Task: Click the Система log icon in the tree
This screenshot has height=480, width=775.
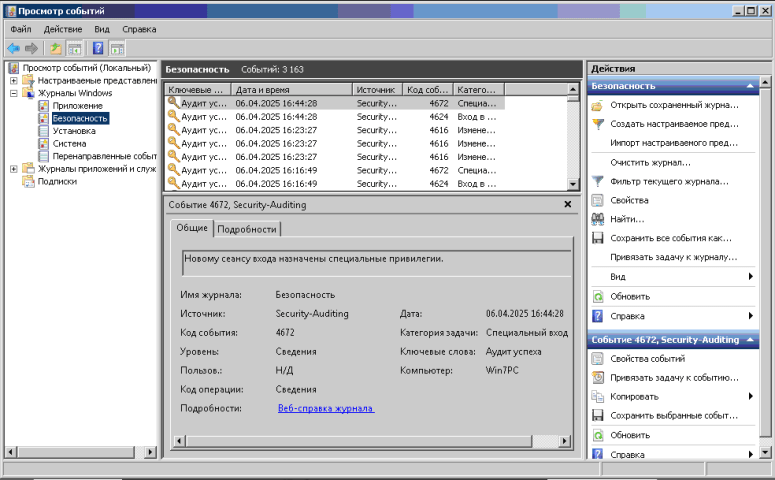Action: [x=44, y=143]
